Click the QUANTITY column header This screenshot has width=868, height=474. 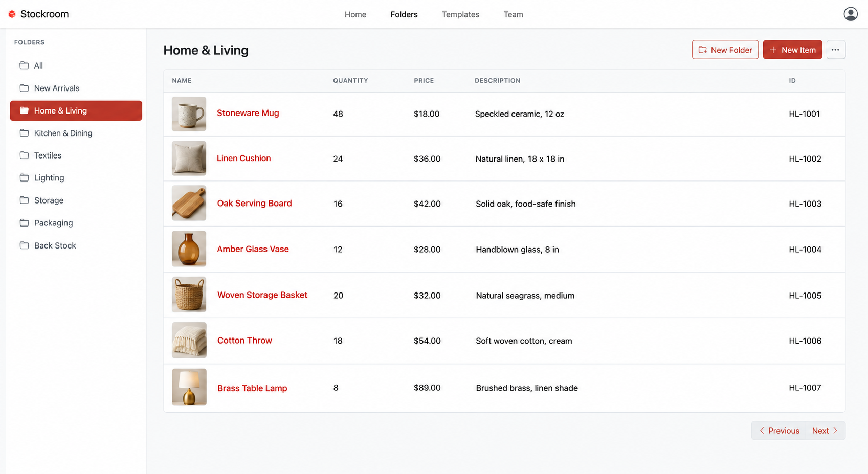click(350, 81)
